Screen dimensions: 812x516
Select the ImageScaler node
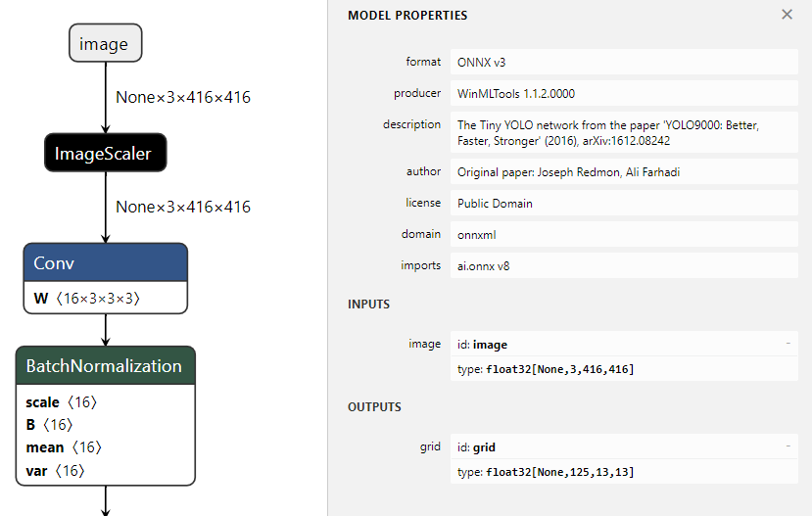[x=105, y=154]
